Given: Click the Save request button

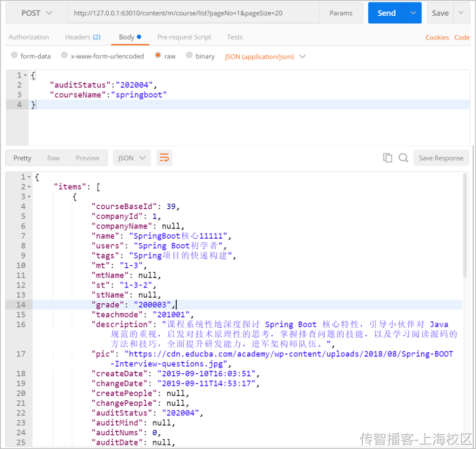Looking at the screenshot, I should tap(440, 13).
